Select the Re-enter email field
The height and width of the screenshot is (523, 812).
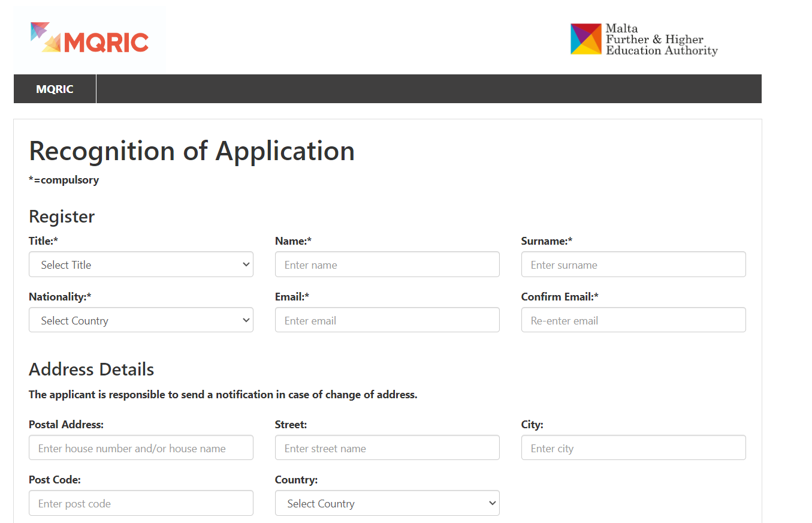point(633,320)
